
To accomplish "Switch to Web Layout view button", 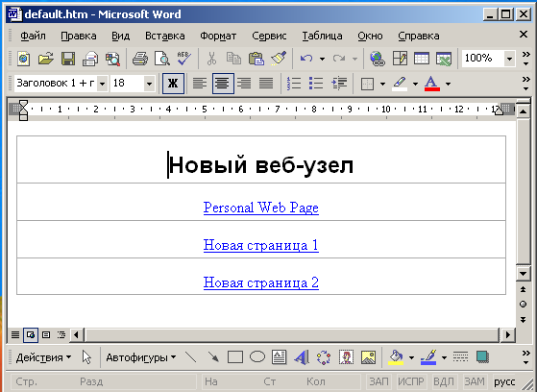I will pyautogui.click(x=31, y=334).
